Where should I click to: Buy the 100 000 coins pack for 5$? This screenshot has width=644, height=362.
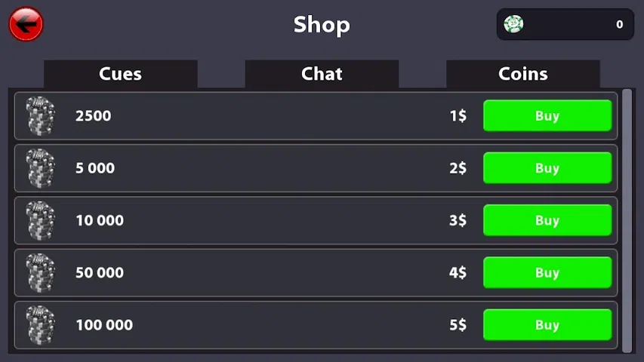[x=547, y=325]
